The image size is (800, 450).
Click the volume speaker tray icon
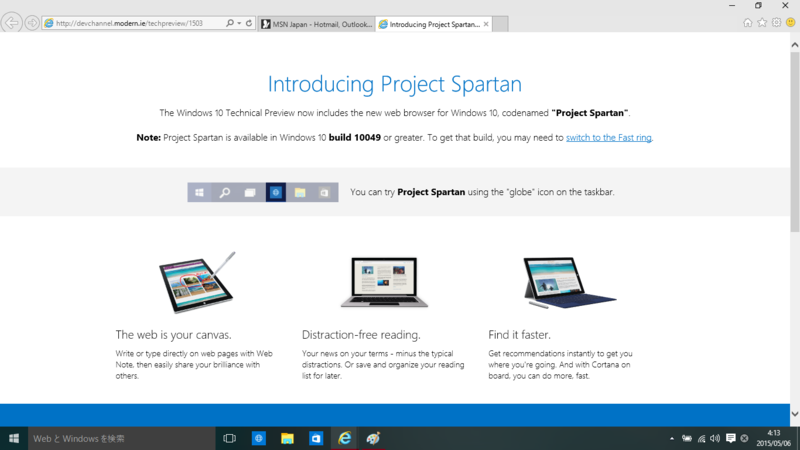tap(715, 438)
